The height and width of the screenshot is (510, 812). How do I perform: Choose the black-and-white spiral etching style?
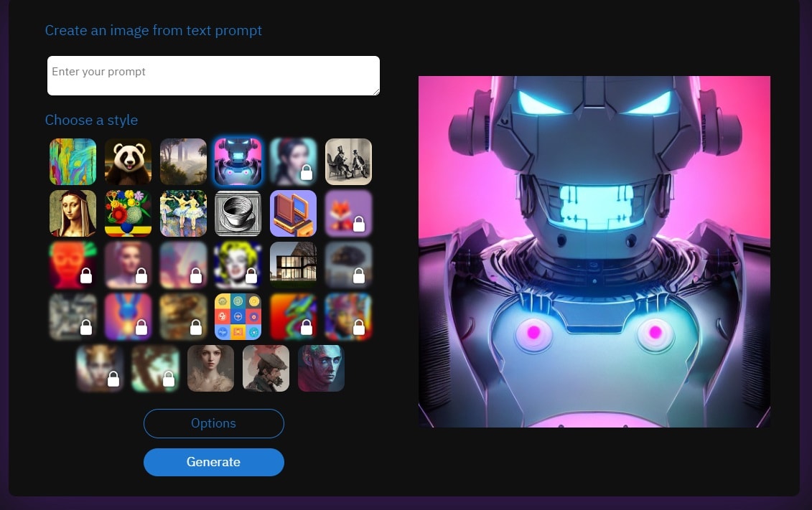pyautogui.click(x=238, y=213)
